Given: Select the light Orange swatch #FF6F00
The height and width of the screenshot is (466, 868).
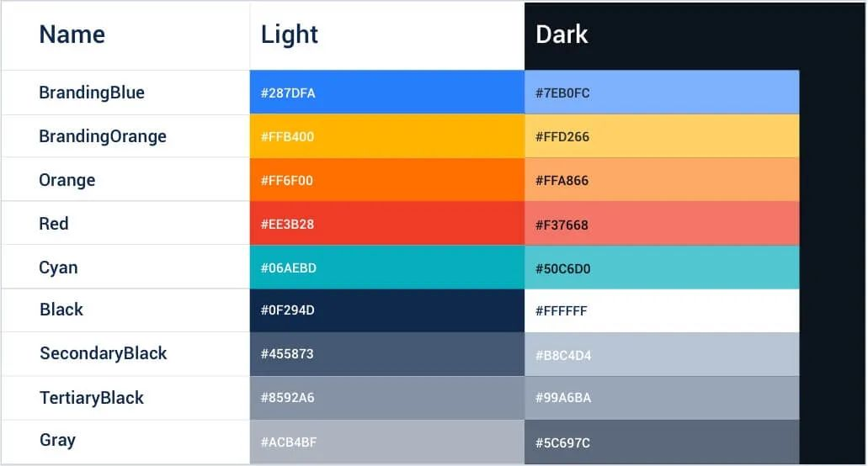Looking at the screenshot, I should (386, 180).
